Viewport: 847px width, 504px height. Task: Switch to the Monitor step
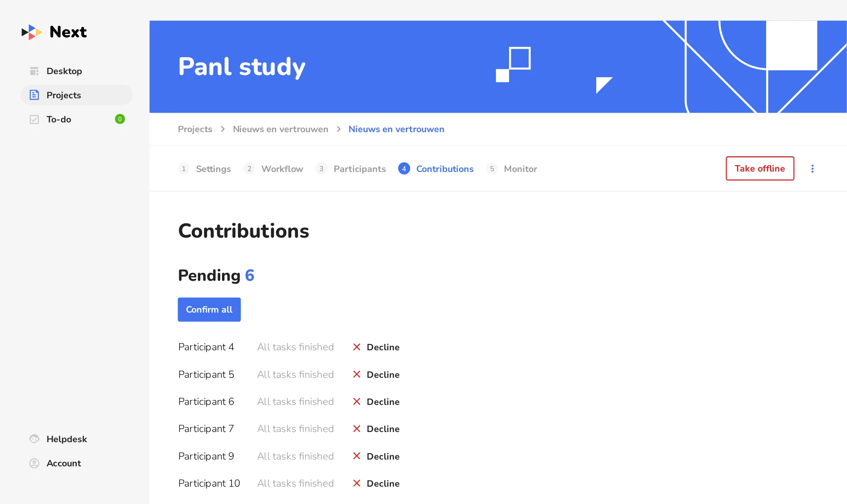coord(512,169)
